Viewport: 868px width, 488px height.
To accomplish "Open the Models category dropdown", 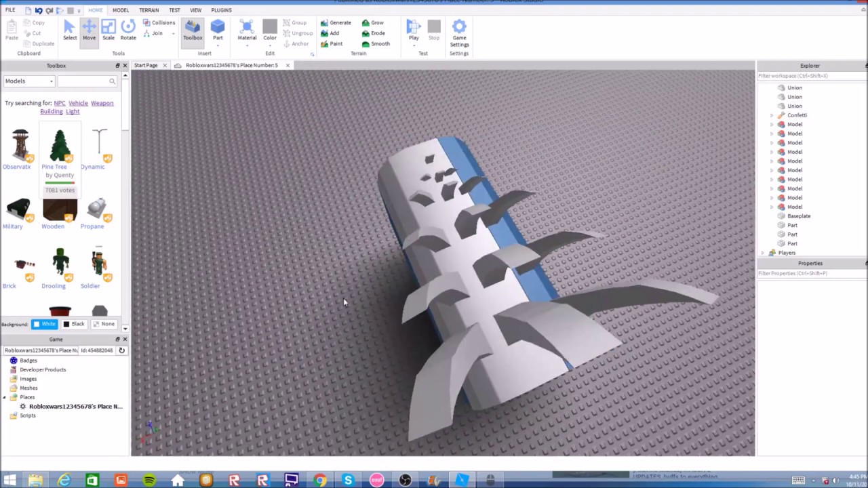I will (x=28, y=81).
